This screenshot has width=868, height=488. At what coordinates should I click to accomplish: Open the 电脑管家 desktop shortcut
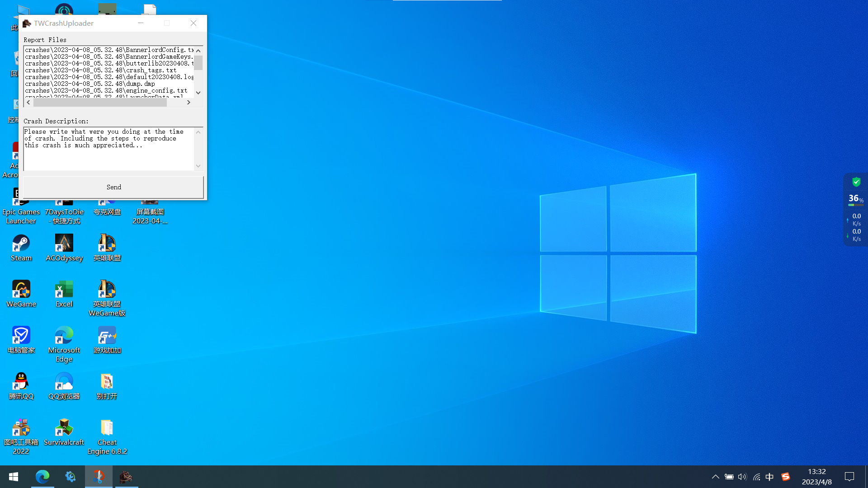(x=21, y=340)
